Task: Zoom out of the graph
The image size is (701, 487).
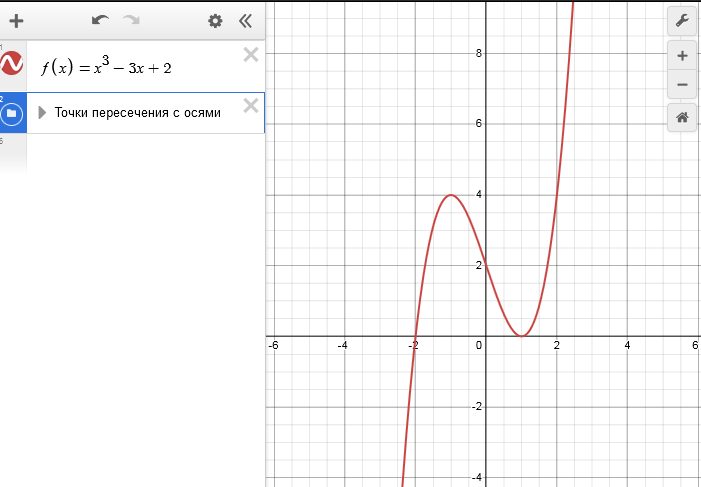Action: click(x=682, y=84)
